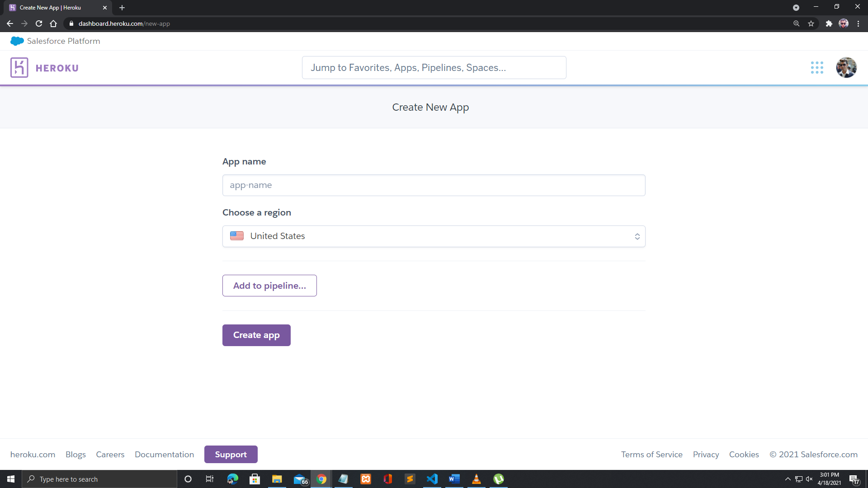Viewport: 868px width, 488px height.
Task: Reload the page with refresh icon
Action: [x=39, y=23]
